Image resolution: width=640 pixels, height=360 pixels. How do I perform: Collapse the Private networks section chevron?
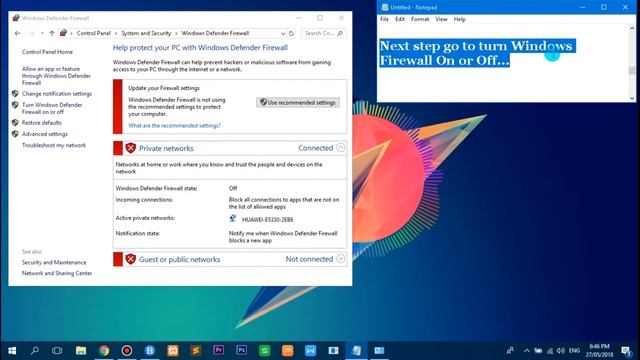pos(340,148)
